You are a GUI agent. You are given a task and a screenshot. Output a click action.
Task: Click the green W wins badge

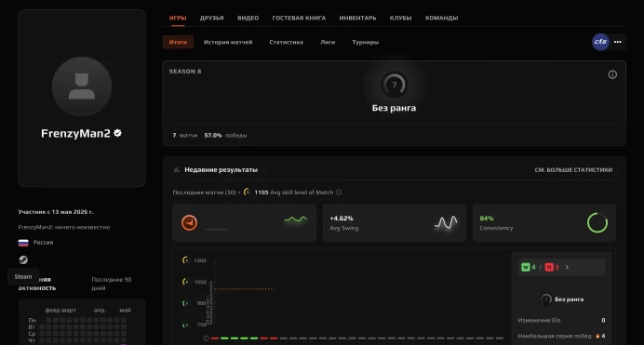click(x=525, y=267)
